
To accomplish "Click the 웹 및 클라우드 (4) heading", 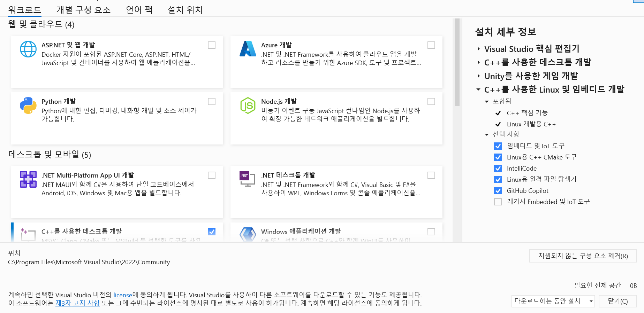I will pos(41,24).
